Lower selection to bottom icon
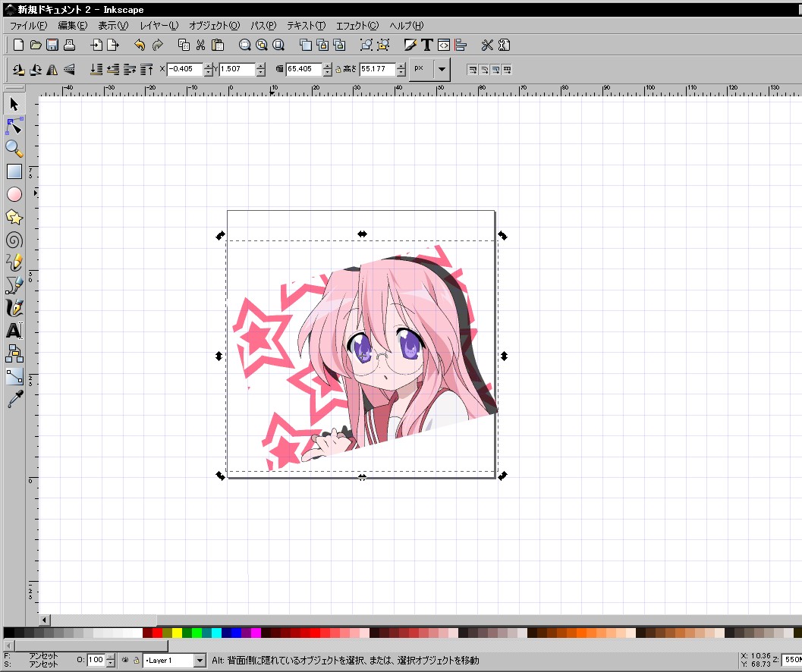The image size is (802, 672). 96,69
